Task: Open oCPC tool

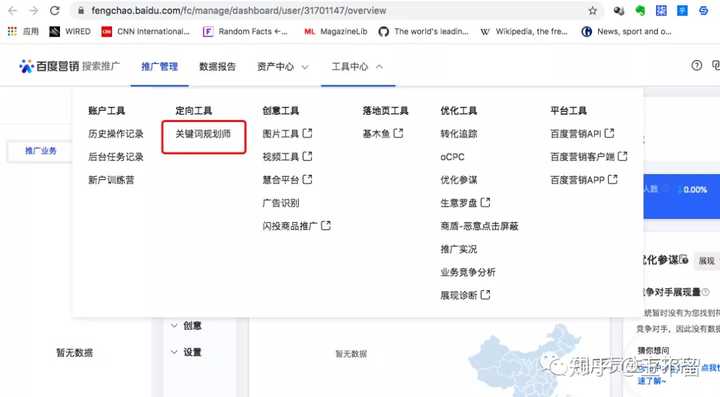Action: click(452, 157)
